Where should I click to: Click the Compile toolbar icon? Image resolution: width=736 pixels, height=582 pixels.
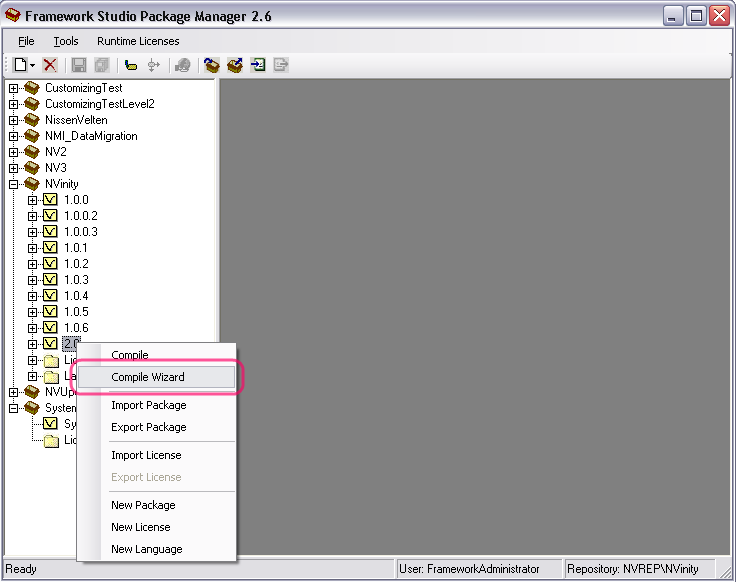[131, 65]
